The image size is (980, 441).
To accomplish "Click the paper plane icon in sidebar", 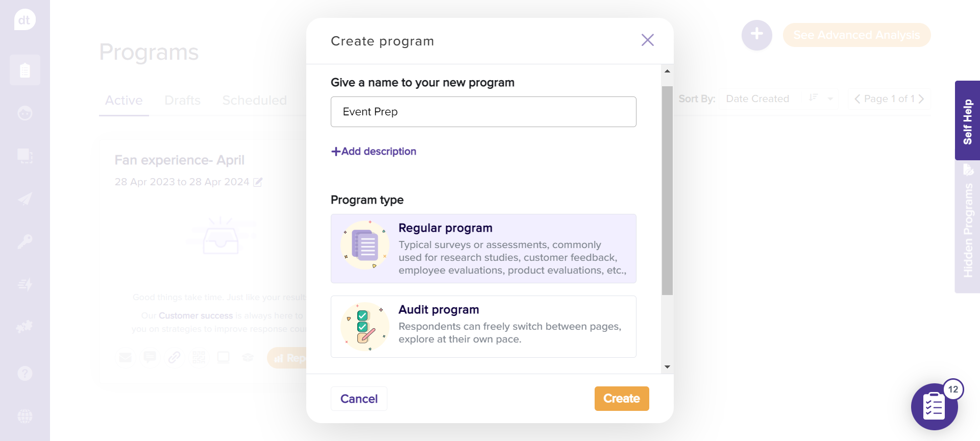I will [x=24, y=199].
